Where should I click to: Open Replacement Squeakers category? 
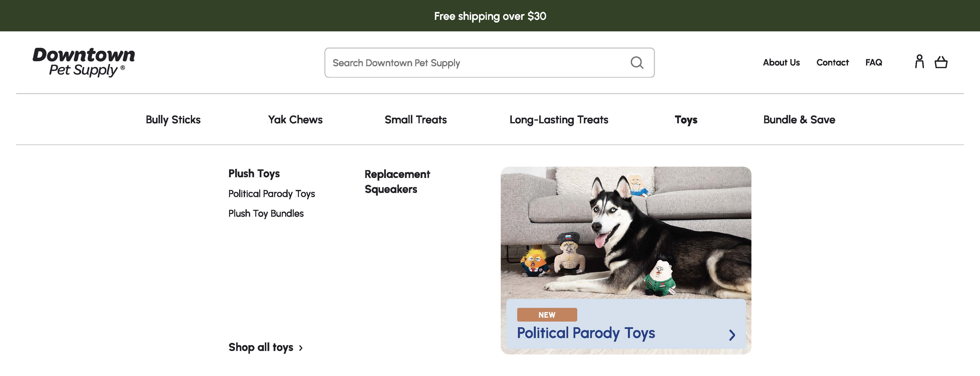tap(397, 182)
